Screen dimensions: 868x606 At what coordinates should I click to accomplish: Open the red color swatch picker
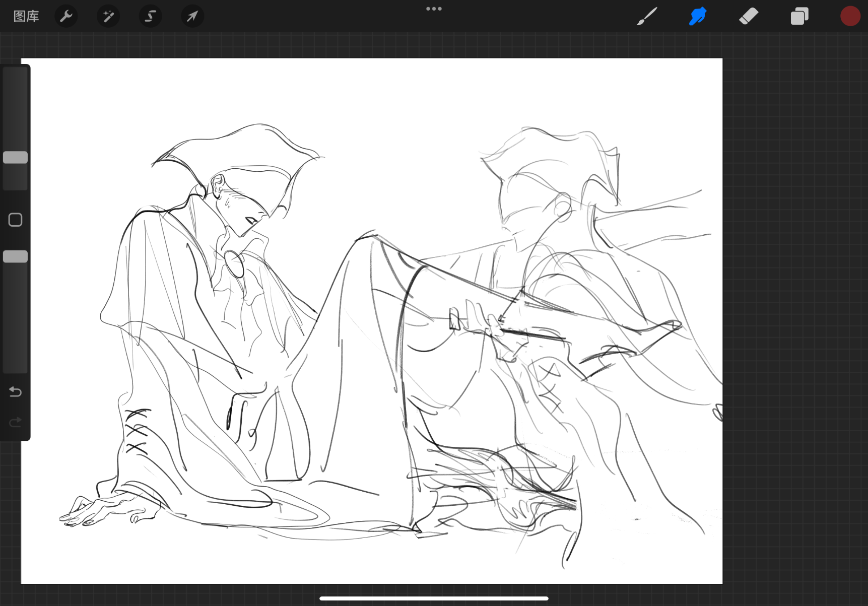click(850, 16)
